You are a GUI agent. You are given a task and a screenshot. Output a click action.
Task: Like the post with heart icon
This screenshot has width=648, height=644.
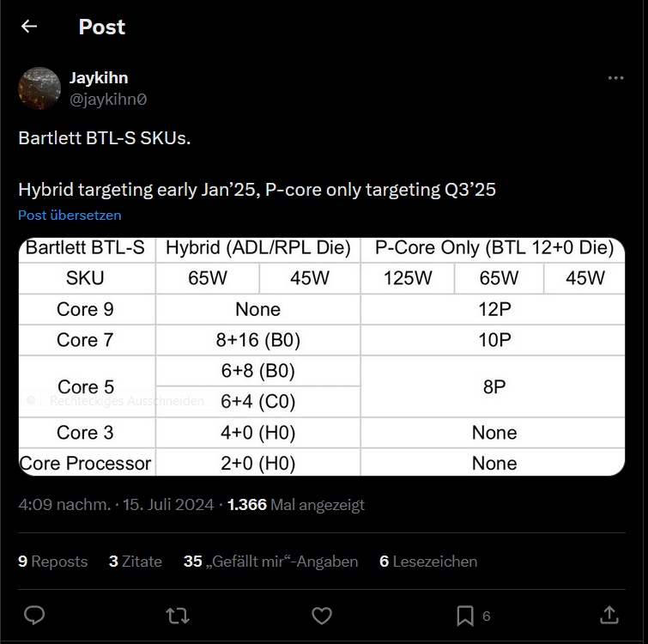tap(321, 615)
